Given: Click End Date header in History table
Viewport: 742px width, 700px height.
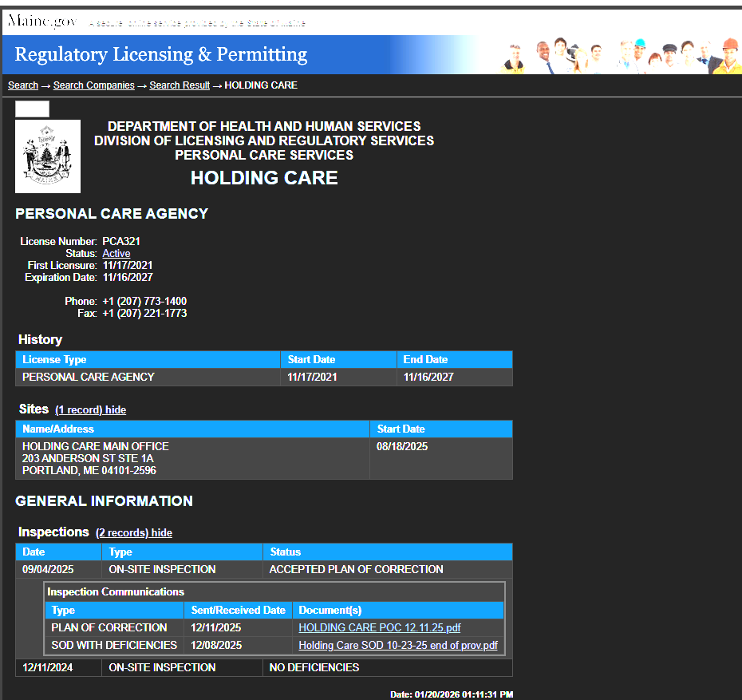Looking at the screenshot, I should pos(425,360).
